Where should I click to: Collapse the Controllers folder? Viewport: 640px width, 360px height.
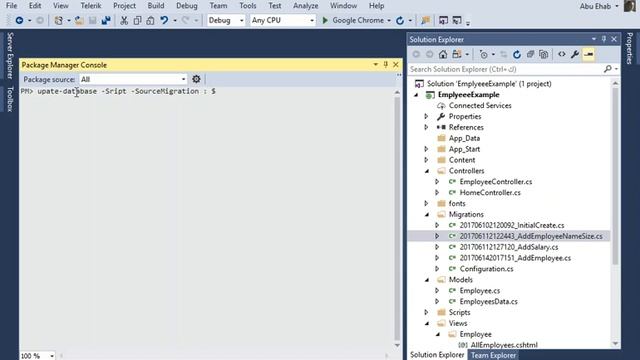coord(427,171)
